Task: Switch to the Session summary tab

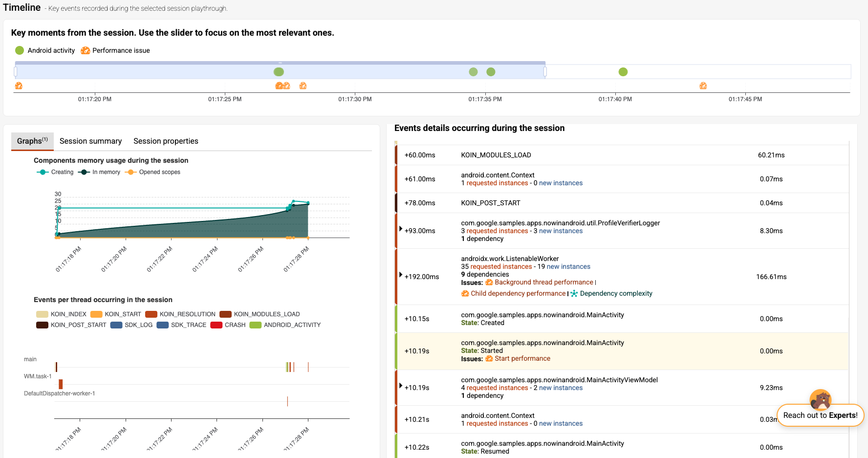Action: tap(90, 141)
